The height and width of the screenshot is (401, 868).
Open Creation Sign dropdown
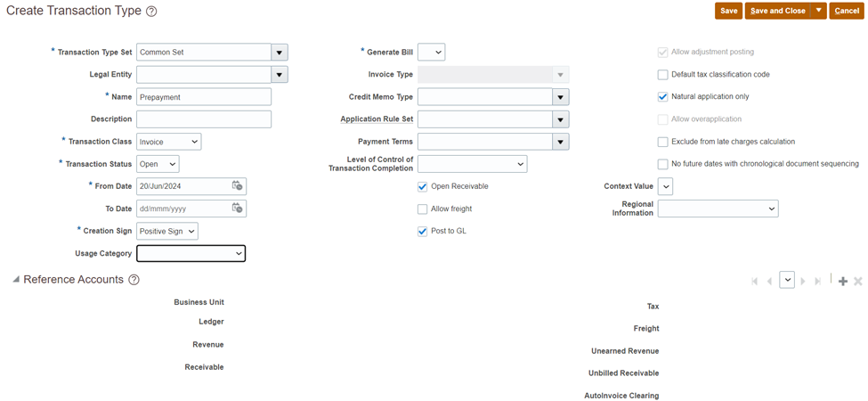167,231
